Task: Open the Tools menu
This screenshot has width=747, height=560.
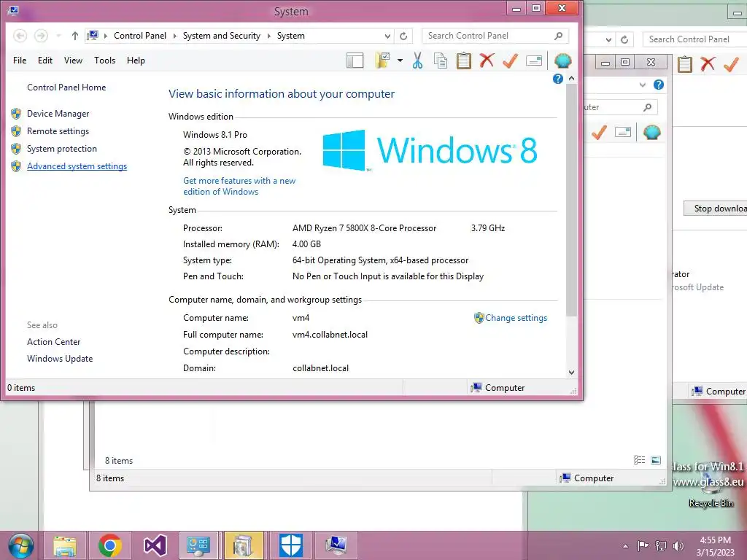Action: pyautogui.click(x=105, y=61)
